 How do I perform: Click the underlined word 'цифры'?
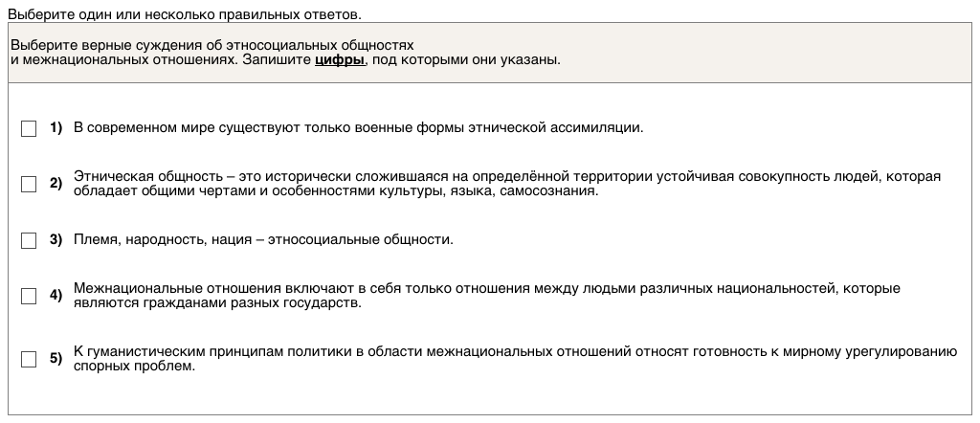(x=340, y=59)
